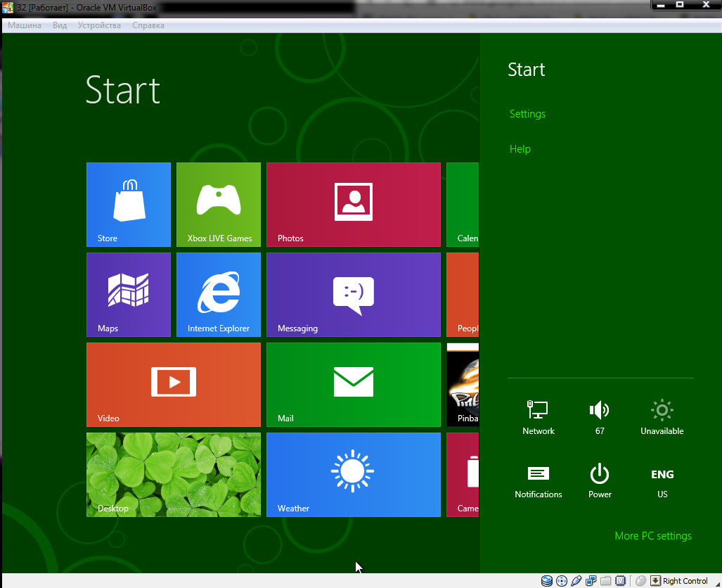Launch Internet Explorer tile
This screenshot has height=588, width=722.
pyautogui.click(x=218, y=295)
